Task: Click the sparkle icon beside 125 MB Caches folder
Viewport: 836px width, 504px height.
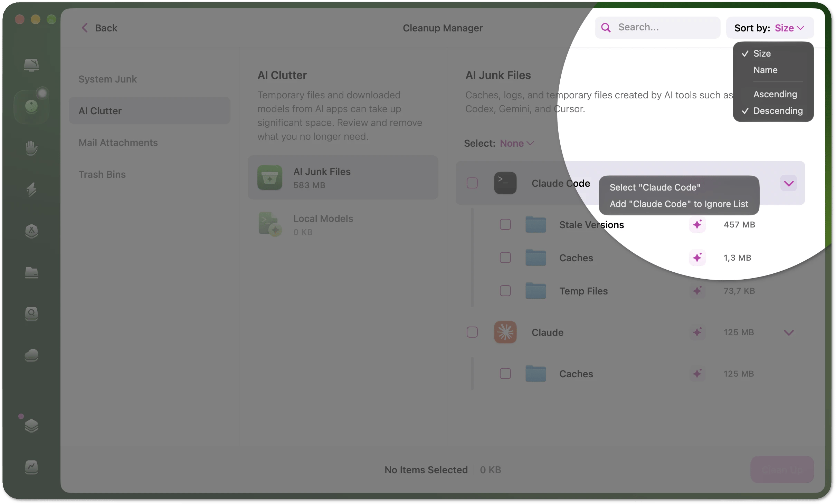Action: [x=697, y=374]
